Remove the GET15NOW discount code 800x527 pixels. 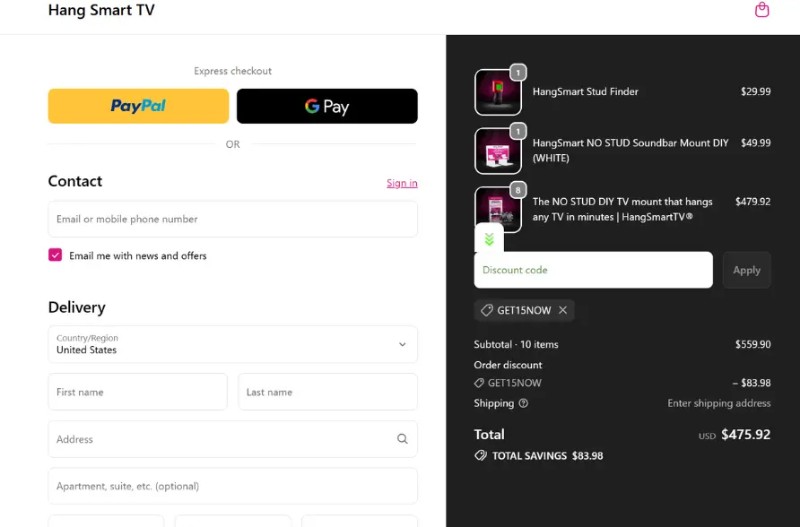pos(563,310)
